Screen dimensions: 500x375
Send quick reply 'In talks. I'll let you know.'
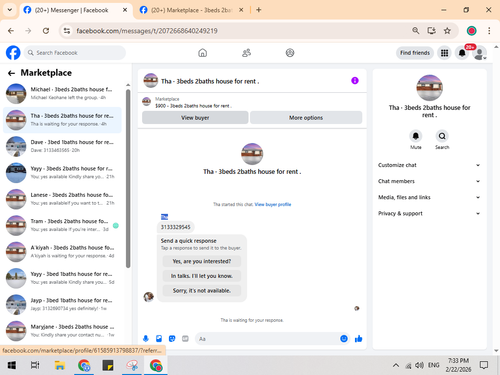(202, 276)
